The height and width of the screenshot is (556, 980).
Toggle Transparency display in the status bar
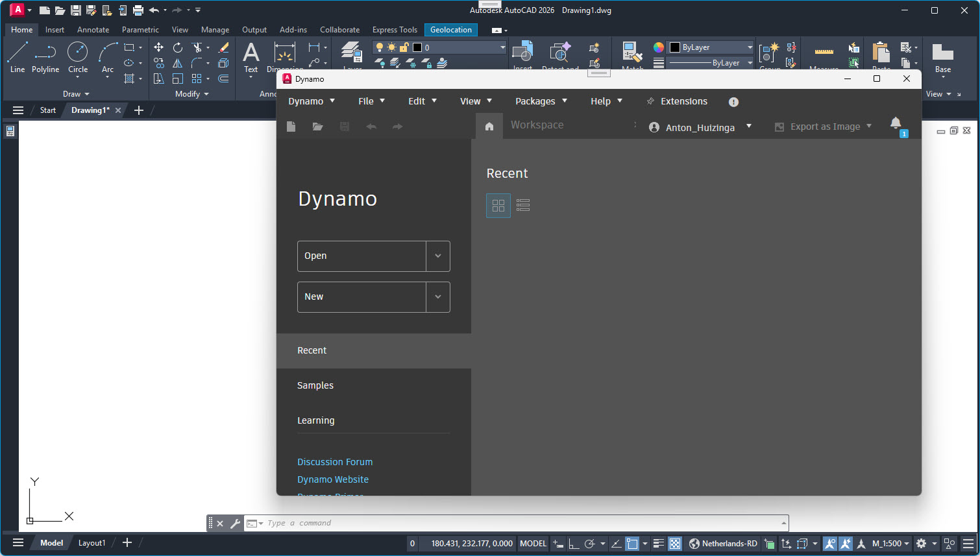pos(675,544)
